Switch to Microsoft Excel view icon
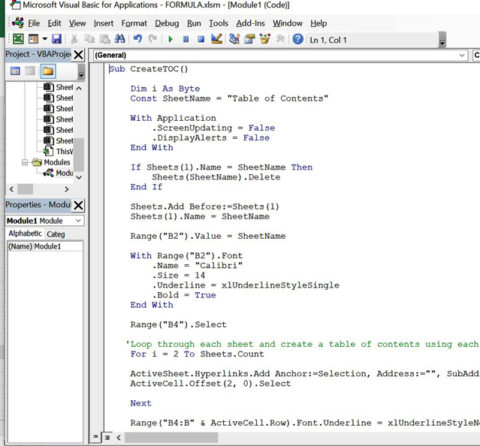This screenshot has height=446, width=480. [x=18, y=39]
